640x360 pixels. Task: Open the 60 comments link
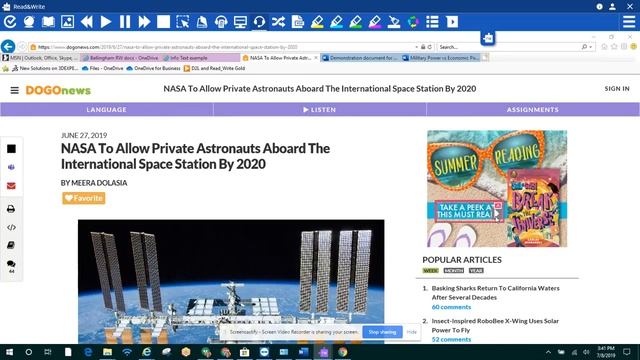click(x=451, y=307)
